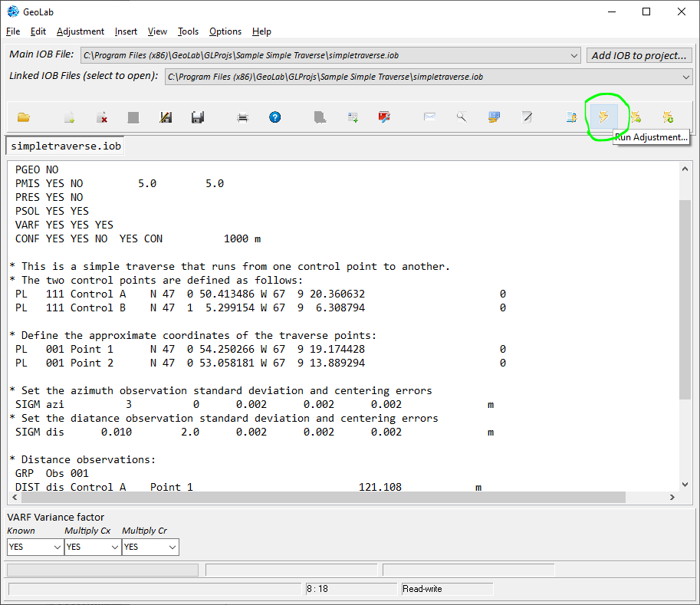
Task: Open the Help menu
Action: pyautogui.click(x=261, y=31)
